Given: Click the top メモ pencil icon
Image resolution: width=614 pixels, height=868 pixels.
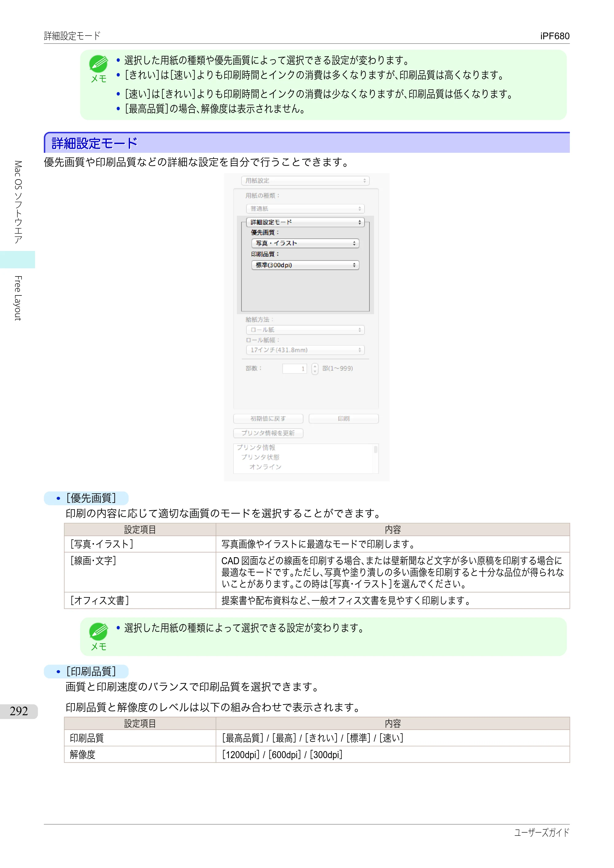Looking at the screenshot, I should coord(98,64).
